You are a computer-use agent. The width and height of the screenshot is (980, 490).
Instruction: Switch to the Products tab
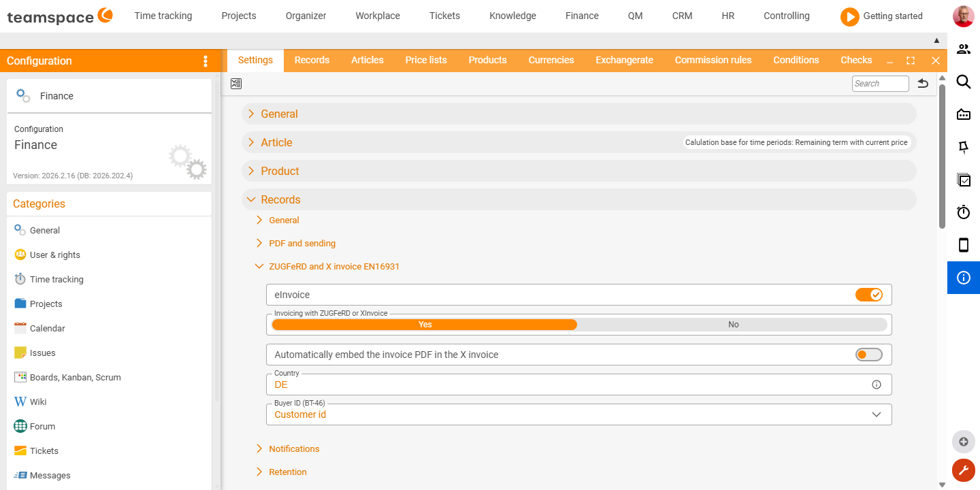coord(487,61)
